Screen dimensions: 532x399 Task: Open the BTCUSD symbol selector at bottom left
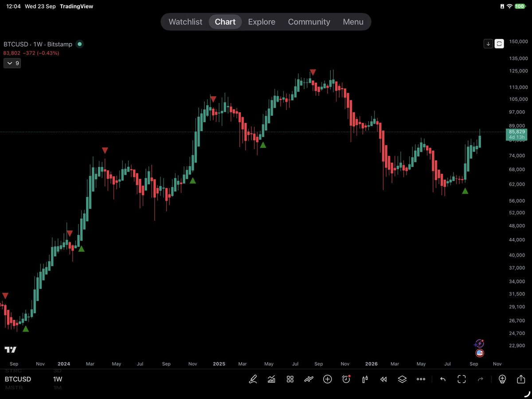tap(18, 379)
